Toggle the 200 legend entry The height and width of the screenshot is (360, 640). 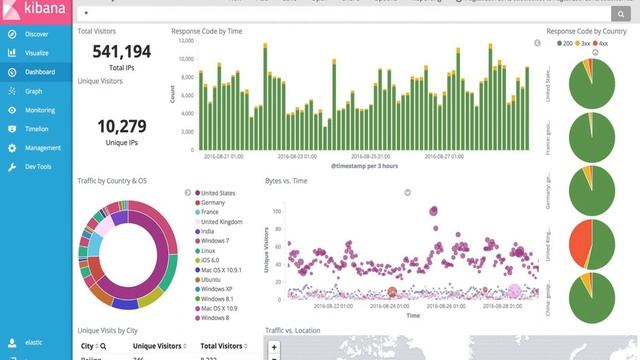click(565, 43)
